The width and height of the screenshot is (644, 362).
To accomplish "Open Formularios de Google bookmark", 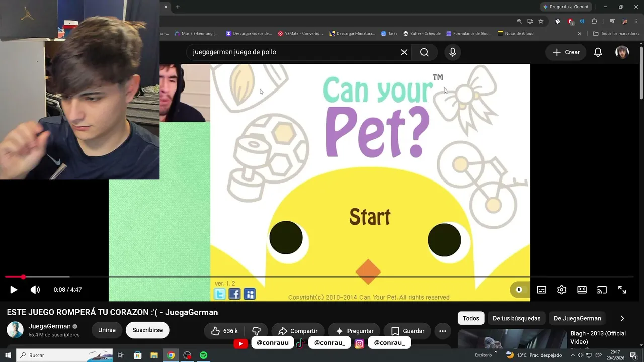I will (468, 34).
